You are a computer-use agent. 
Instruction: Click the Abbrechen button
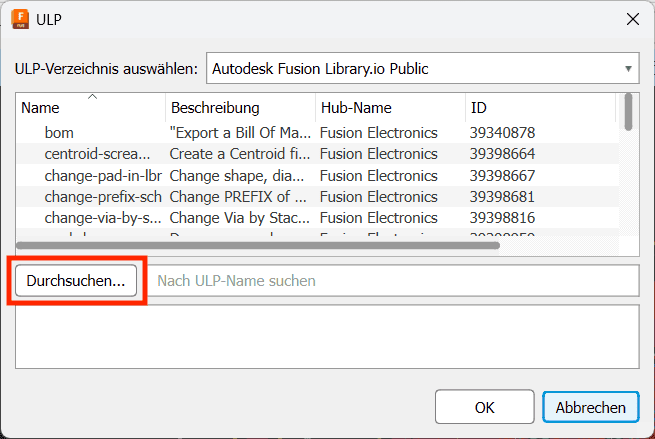(591, 407)
